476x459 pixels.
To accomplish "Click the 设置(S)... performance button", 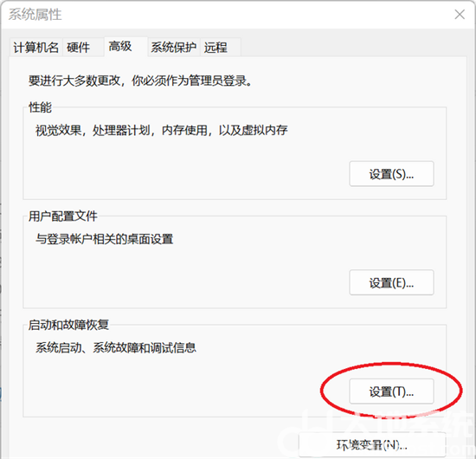I will [391, 174].
